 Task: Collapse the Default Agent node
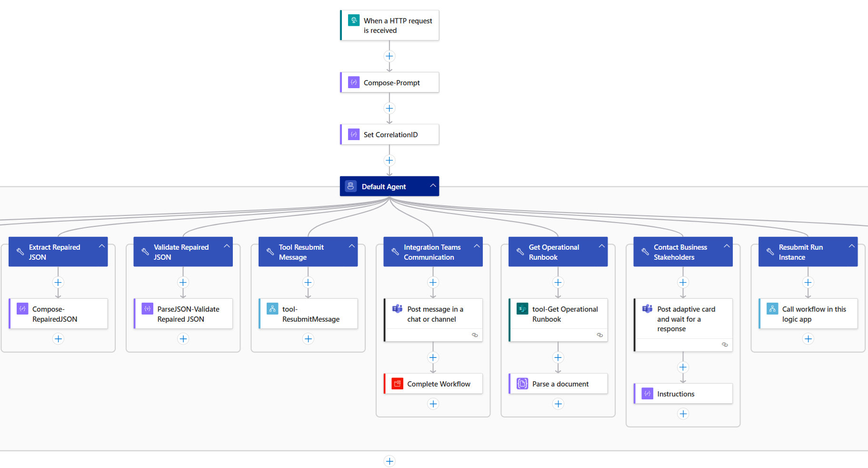(433, 185)
